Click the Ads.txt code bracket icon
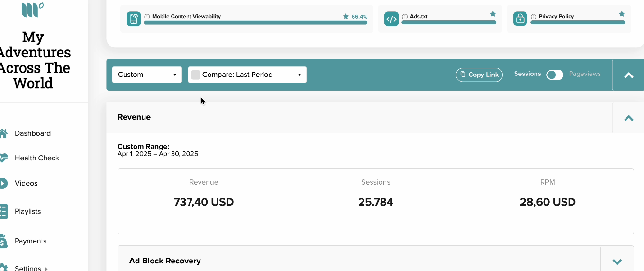The height and width of the screenshot is (271, 644). pos(391,19)
